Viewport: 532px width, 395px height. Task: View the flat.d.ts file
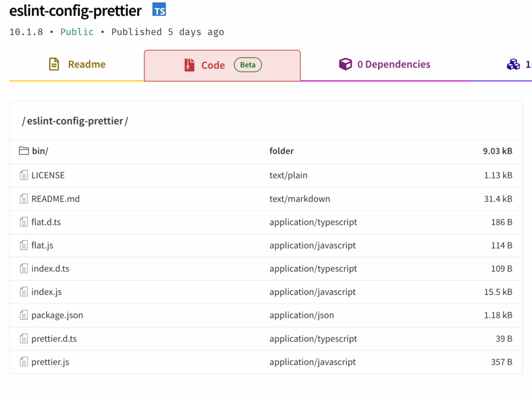(46, 222)
